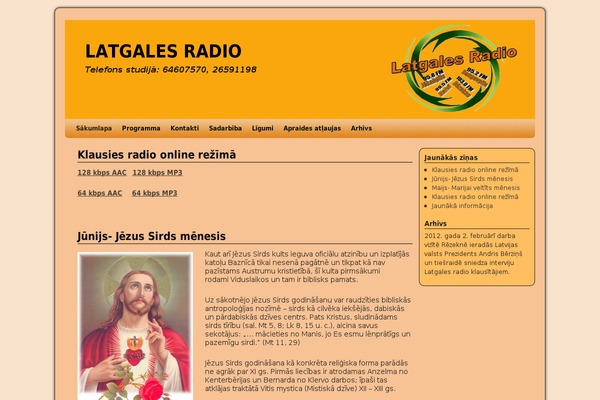
Task: Click the sidebar text about Prezidents Andris Bērziņš
Action: point(473,254)
